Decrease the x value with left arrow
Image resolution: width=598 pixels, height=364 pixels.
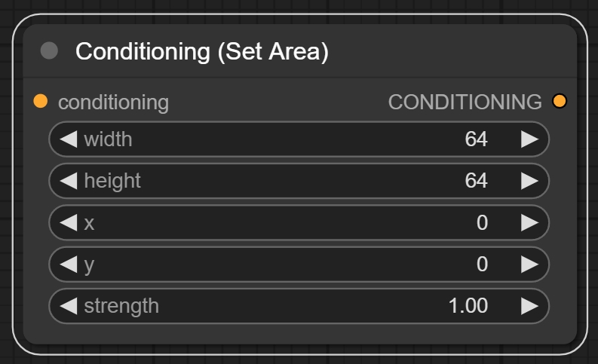[69, 222]
